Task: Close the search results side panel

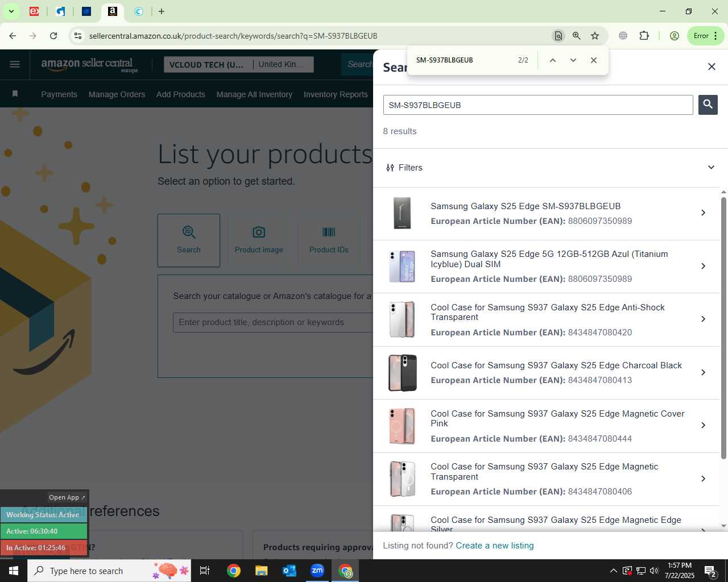Action: pyautogui.click(x=712, y=66)
